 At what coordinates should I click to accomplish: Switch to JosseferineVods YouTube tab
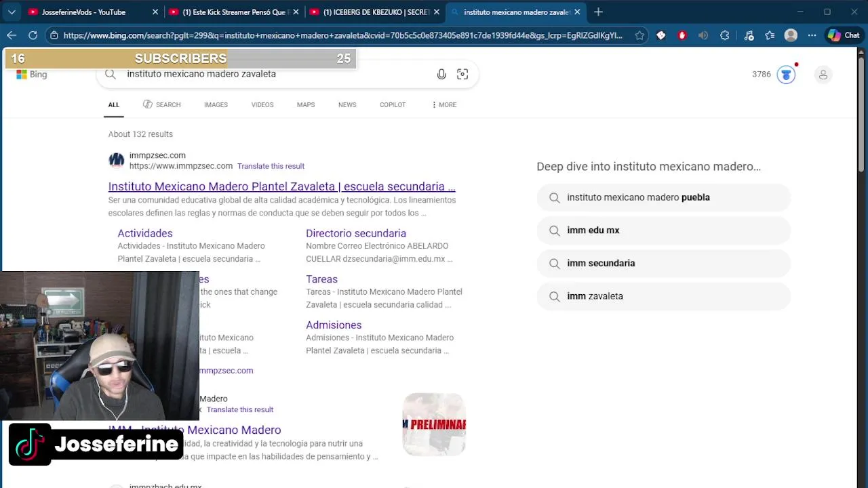click(92, 12)
